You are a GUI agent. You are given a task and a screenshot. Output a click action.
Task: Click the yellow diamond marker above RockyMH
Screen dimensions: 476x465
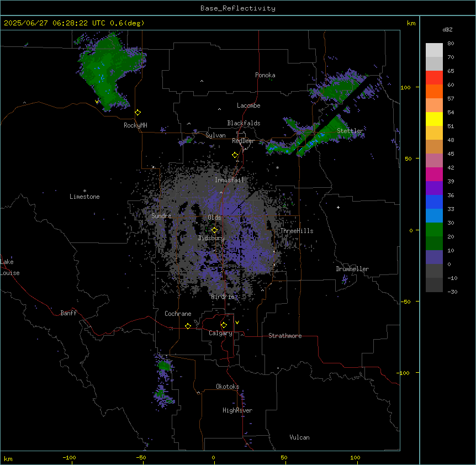(138, 113)
